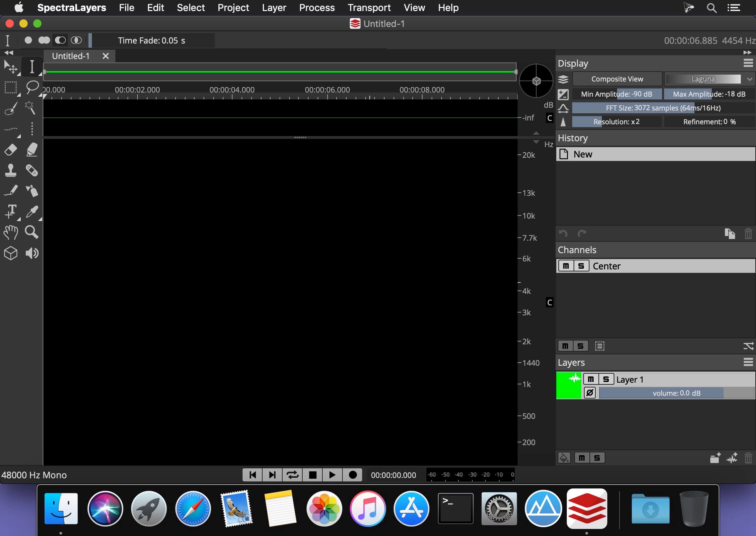This screenshot has height=536, width=756.
Task: Open the Transport menu
Action: coord(369,8)
